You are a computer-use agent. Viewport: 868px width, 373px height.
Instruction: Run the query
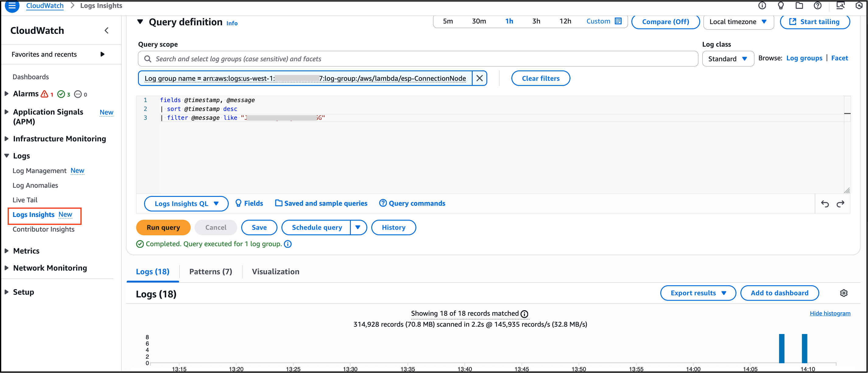point(164,228)
